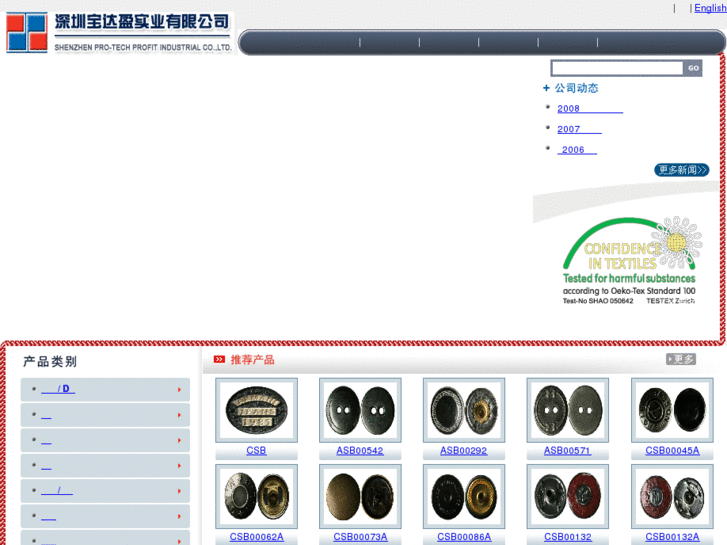
Task: Click the company logo icon
Action: pyautogui.click(x=27, y=32)
